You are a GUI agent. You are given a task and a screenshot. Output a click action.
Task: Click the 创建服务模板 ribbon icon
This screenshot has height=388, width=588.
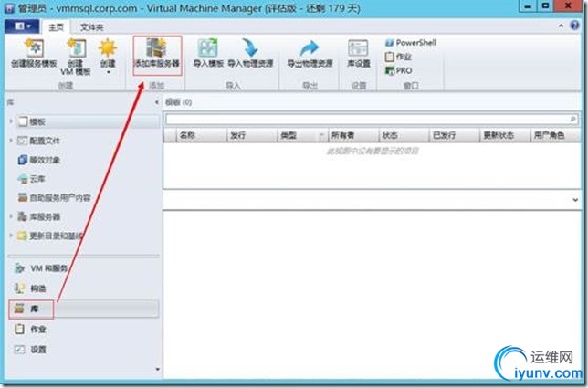pos(34,54)
